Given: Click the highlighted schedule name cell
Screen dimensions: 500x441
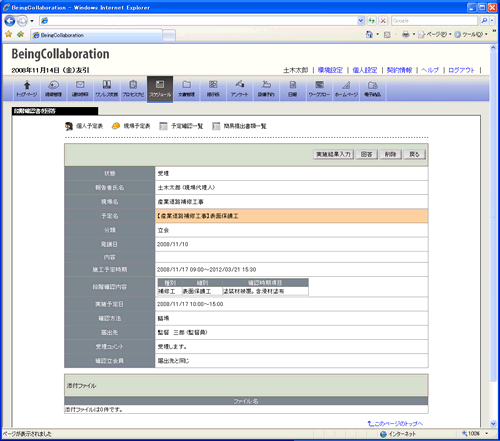Looking at the screenshot, I should point(292,216).
